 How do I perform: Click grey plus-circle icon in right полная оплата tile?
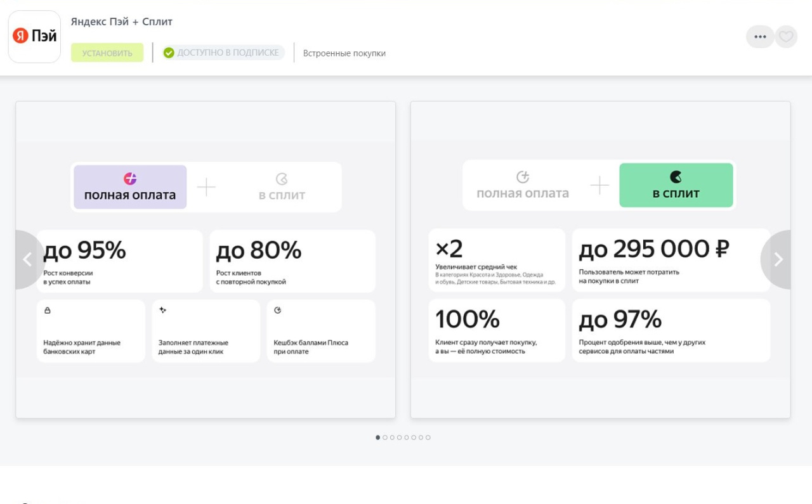(x=523, y=177)
